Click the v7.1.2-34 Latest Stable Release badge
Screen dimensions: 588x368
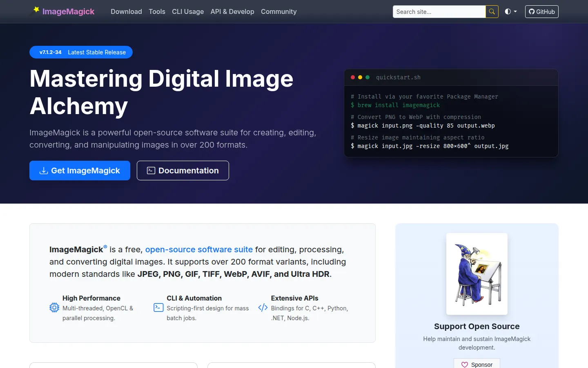pyautogui.click(x=81, y=52)
